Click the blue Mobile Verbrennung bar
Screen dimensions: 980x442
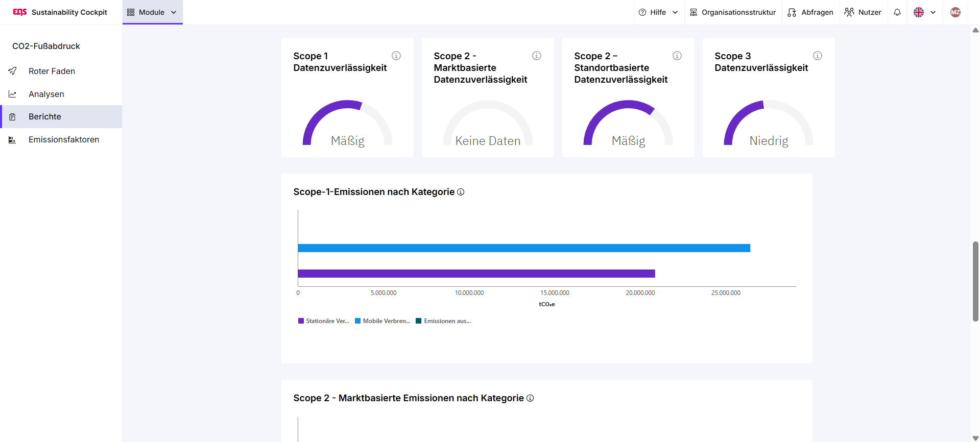tap(523, 248)
